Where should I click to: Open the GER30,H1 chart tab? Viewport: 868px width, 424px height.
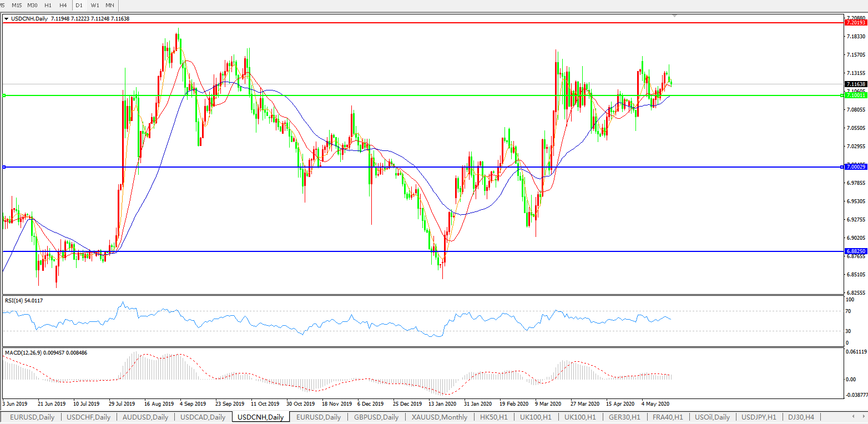[x=624, y=417]
